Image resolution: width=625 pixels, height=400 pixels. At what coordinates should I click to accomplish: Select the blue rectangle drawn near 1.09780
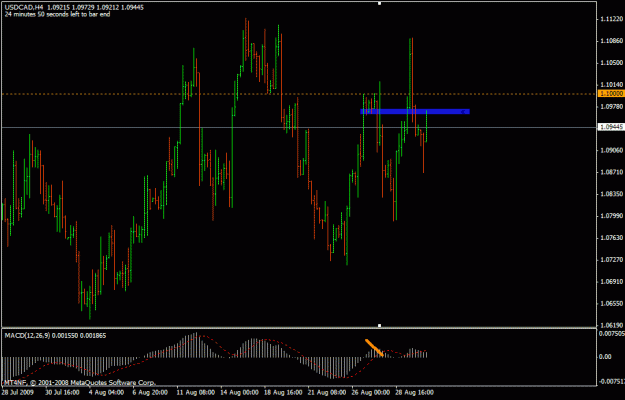[x=415, y=112]
